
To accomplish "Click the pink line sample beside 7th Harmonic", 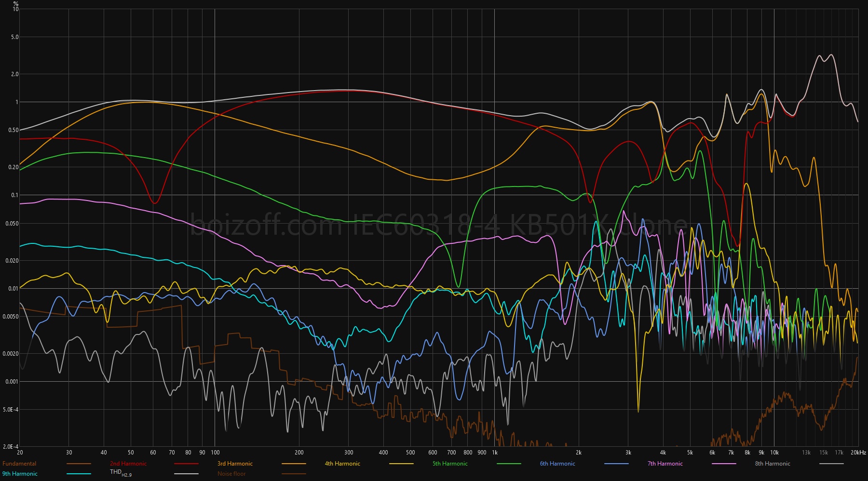I will [x=724, y=464].
